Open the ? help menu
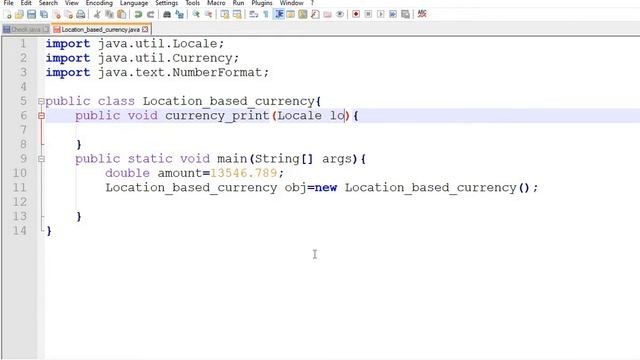This screenshot has width=640, height=360. point(312,3)
